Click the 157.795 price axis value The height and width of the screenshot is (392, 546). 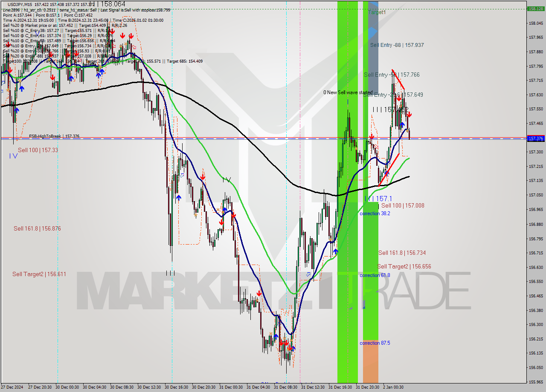tap(535, 66)
